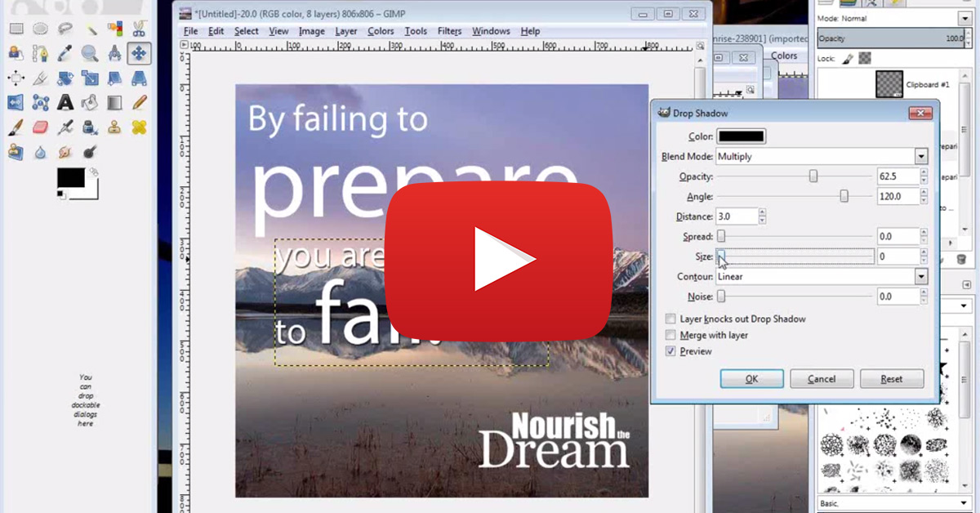Select the Ellipse Select tool
980x513 pixels.
coord(39,28)
